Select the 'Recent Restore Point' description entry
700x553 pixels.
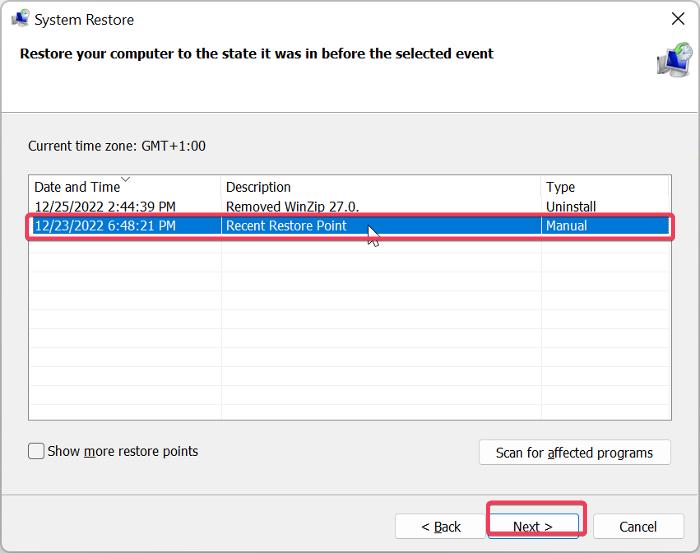(x=286, y=226)
